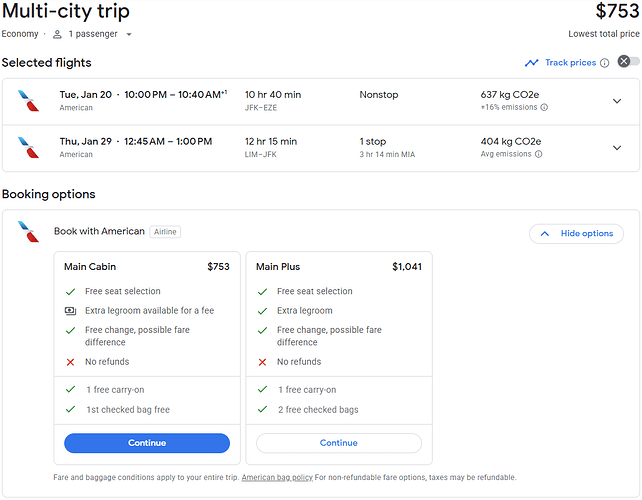Click the +16% emissions info icon

(544, 107)
